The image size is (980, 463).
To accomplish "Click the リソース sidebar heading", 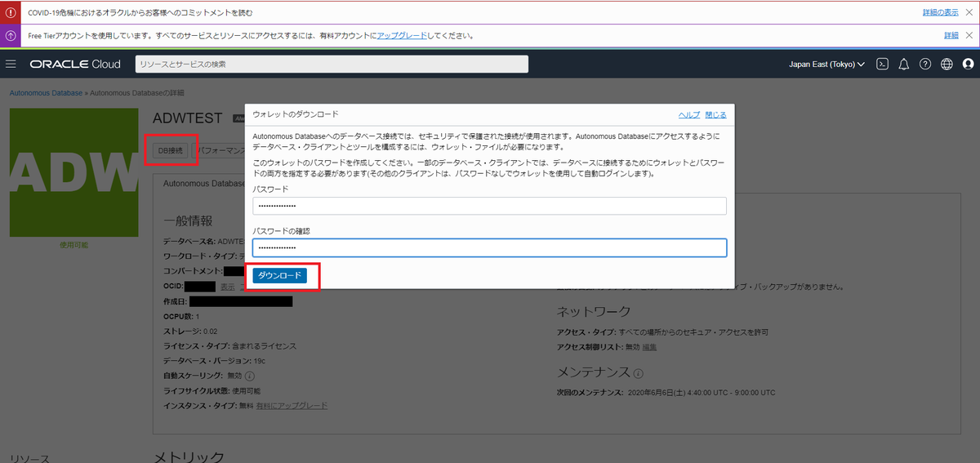I will 29,457.
